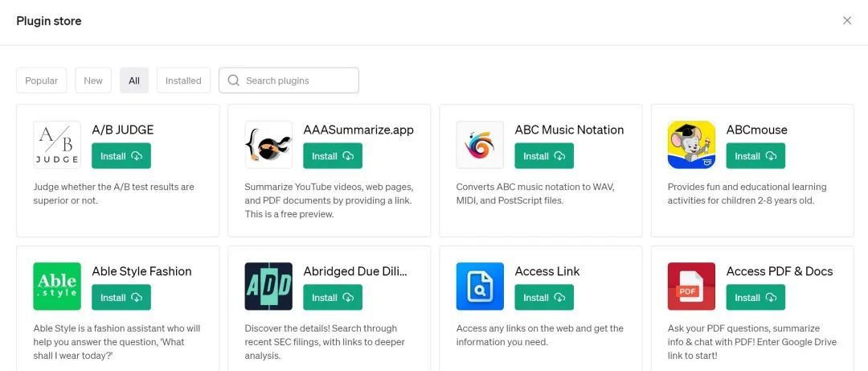
Task: Install the AAASummarize.app plugin
Action: coord(333,156)
